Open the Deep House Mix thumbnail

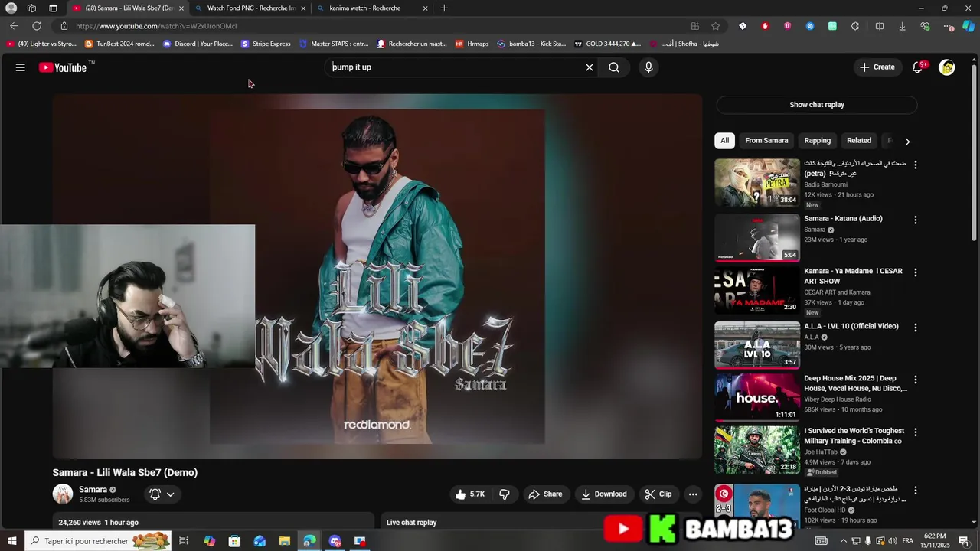tap(757, 397)
